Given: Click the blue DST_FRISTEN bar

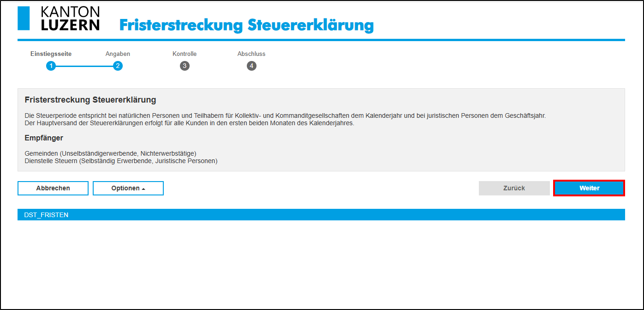Looking at the screenshot, I should pos(321,215).
